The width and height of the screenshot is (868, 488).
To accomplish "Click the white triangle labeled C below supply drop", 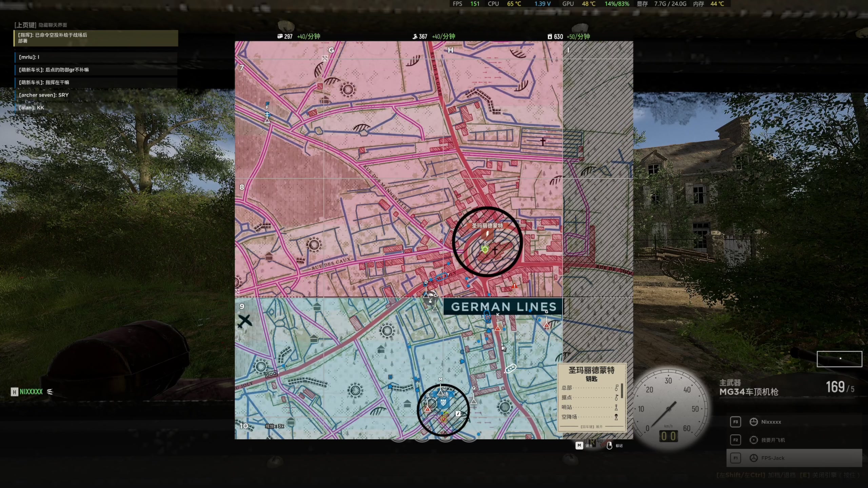I will coord(435,308).
